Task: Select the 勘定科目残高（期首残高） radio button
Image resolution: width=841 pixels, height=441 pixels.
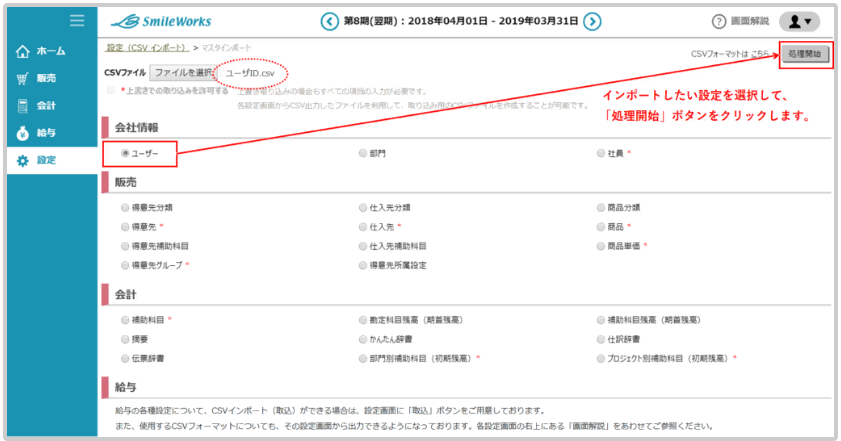Action: [363, 320]
